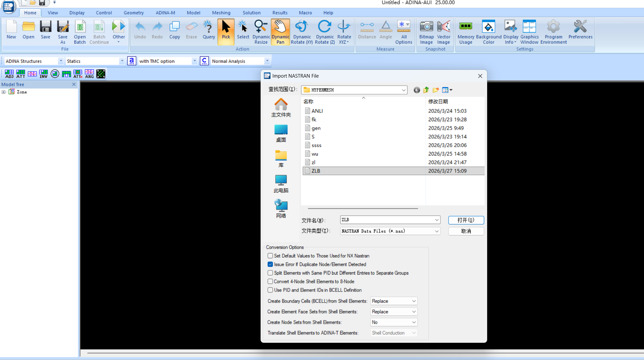Enable Set Default Values for NX Nastran
The image size is (644, 360).
[x=270, y=256]
